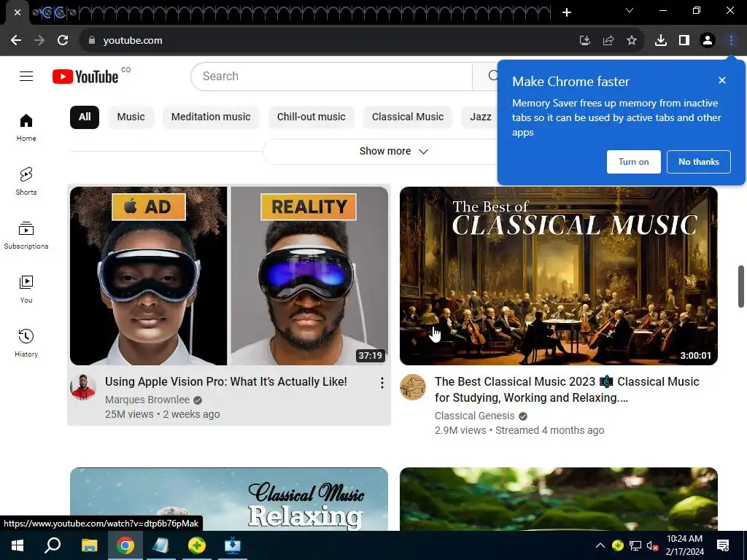Click the muted volume tray icon
The image size is (747, 560).
tap(652, 545)
